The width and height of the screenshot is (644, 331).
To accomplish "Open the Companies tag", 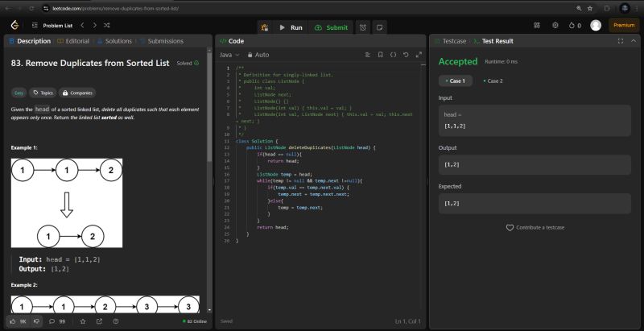I will (x=77, y=93).
